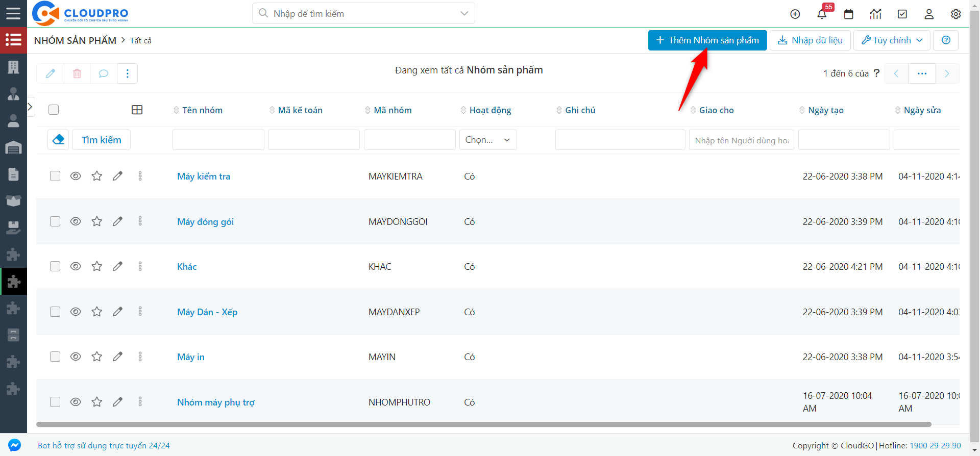
Task: Click the CloudPro logo
Action: click(80, 13)
